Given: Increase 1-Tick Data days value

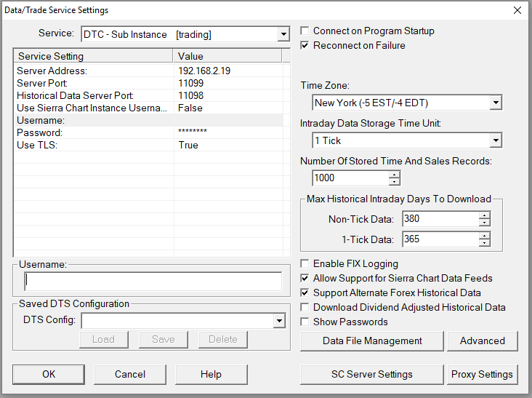Looking at the screenshot, I should coord(485,236).
